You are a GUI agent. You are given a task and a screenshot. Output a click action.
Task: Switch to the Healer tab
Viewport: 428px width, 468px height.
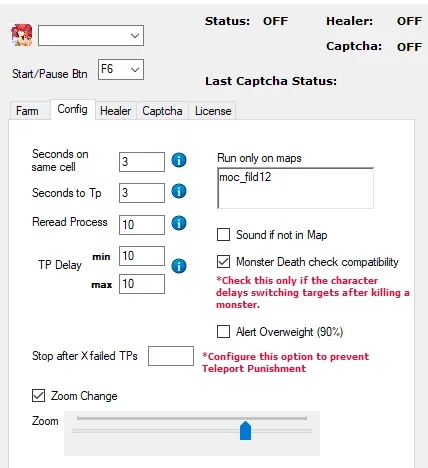coord(115,111)
